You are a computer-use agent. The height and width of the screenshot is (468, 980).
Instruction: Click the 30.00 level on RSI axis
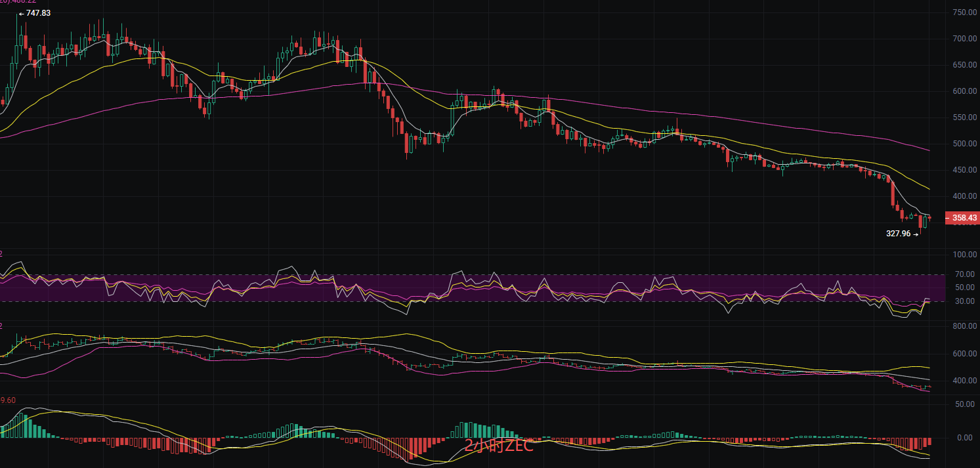click(964, 301)
